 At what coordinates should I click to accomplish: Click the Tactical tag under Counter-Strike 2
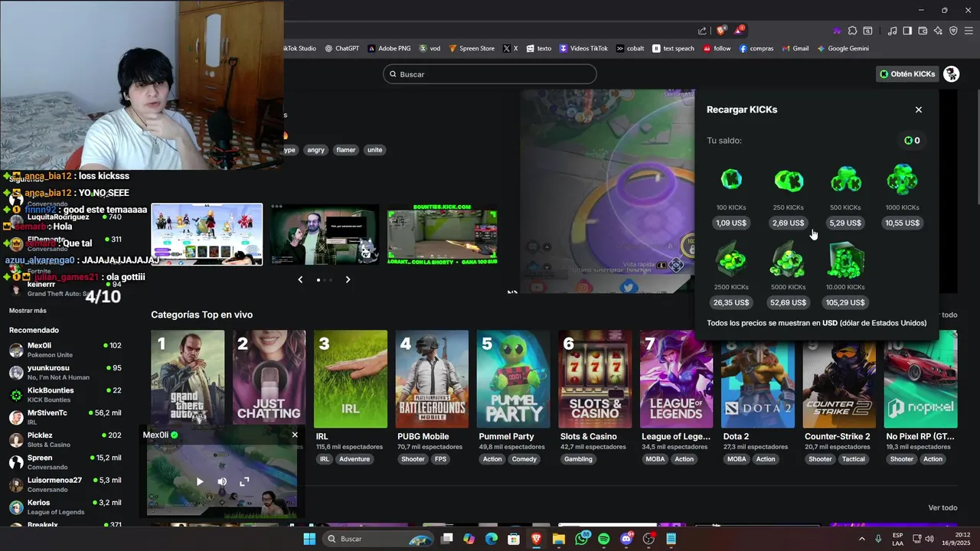pyautogui.click(x=853, y=459)
